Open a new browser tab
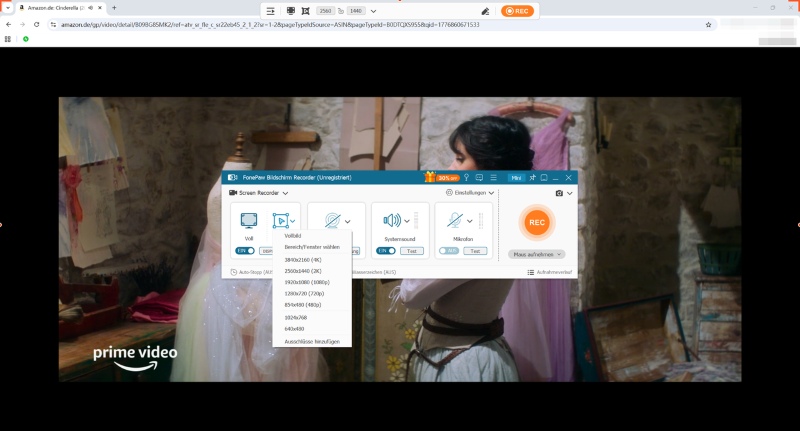The width and height of the screenshot is (800, 431). pyautogui.click(x=114, y=8)
